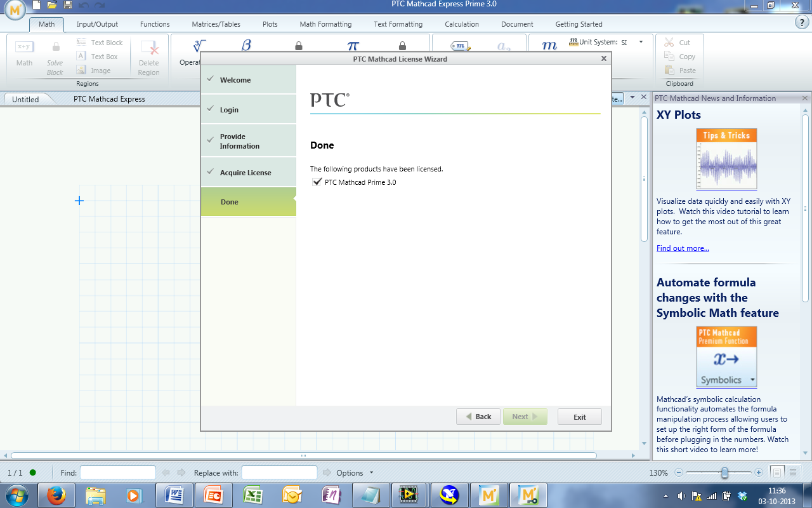
Task: Show hidden system tray icons
Action: point(665,496)
